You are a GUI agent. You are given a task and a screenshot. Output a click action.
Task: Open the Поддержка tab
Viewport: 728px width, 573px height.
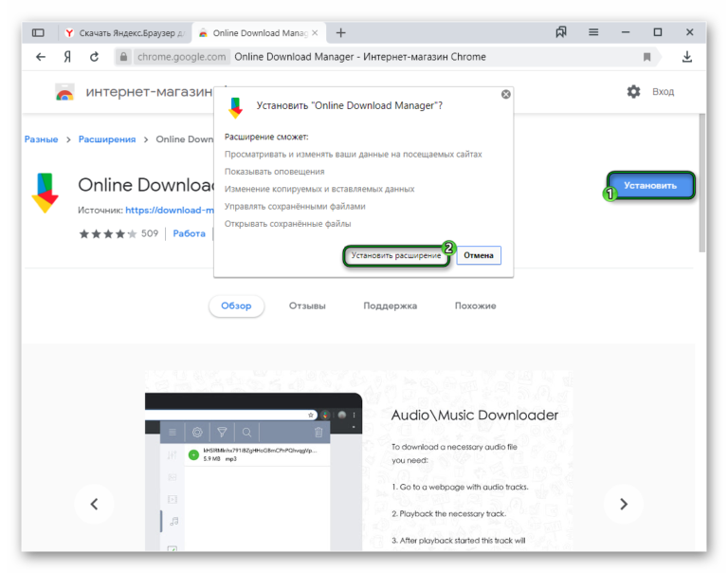(390, 305)
